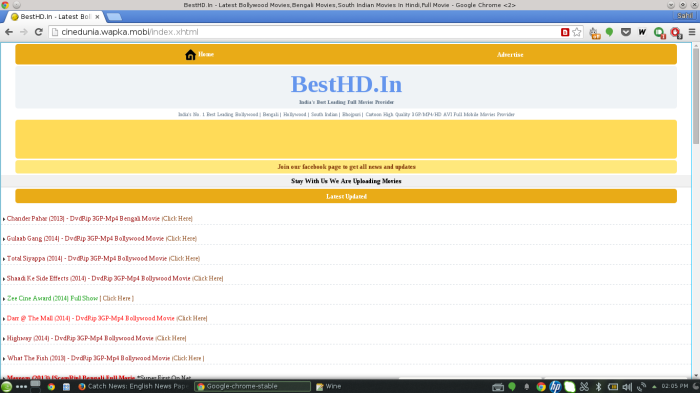Open the battery indicator in the tray
The width and height of the screenshot is (700, 393).
point(612,387)
